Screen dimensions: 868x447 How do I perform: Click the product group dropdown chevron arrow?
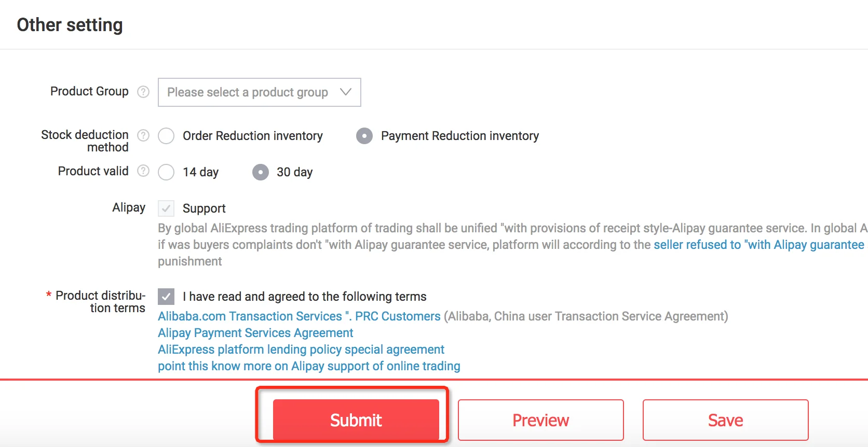pos(346,92)
